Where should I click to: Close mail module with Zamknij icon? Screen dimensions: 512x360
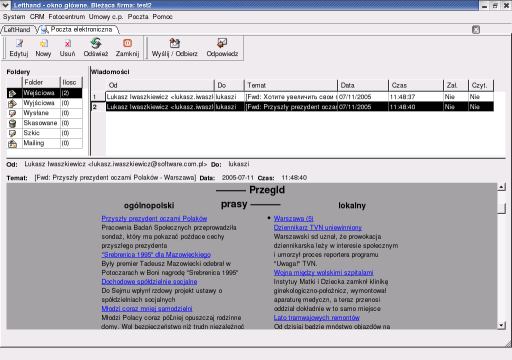(x=127, y=43)
